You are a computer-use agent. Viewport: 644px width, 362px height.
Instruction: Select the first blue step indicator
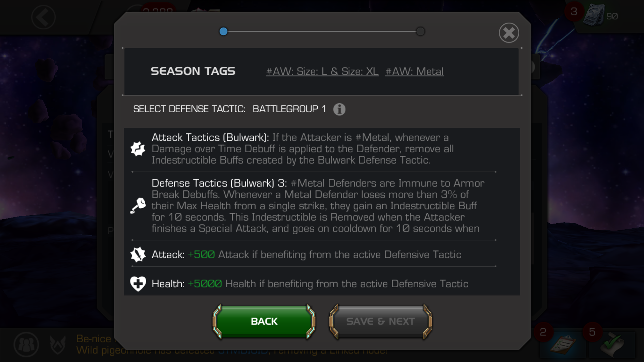223,32
